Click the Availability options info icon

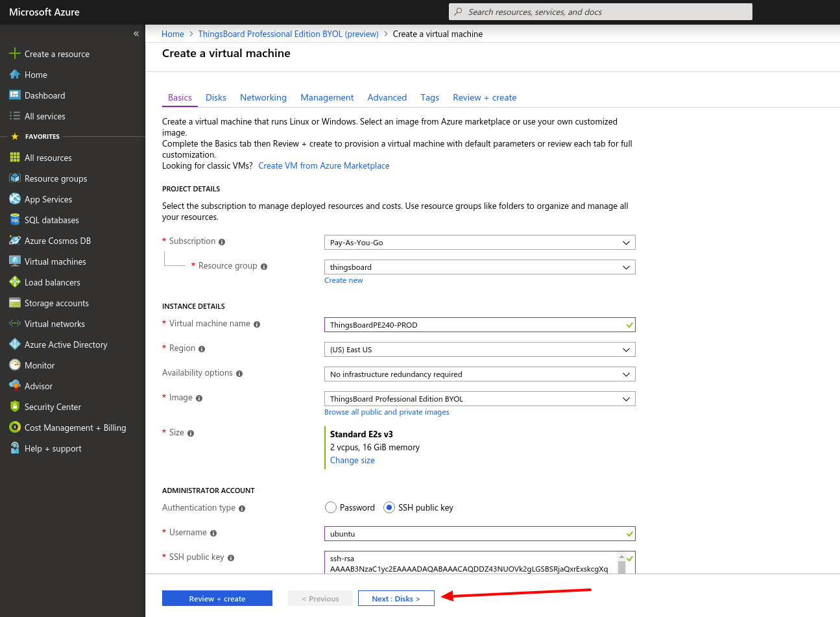239,374
